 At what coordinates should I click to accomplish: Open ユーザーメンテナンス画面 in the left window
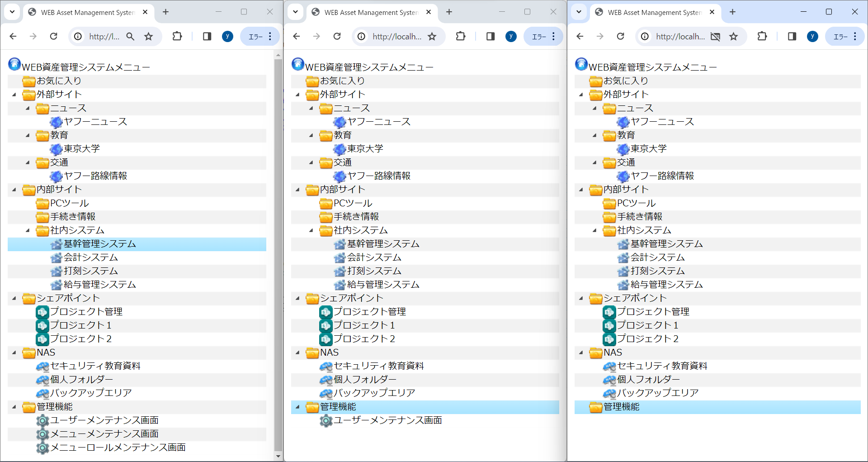(104, 421)
